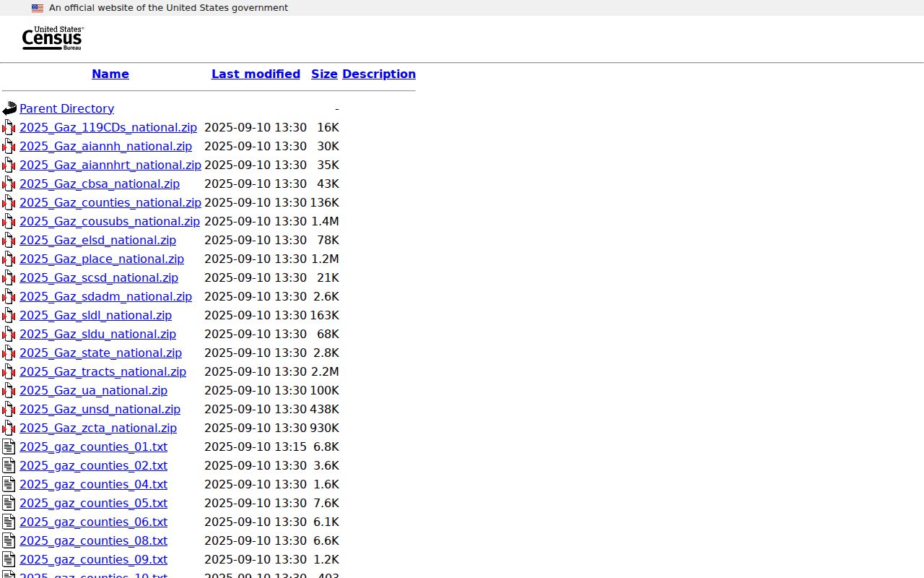The width and height of the screenshot is (924, 578).
Task: Open the 2025_gaz_counties_02.txt file link
Action: click(93, 465)
